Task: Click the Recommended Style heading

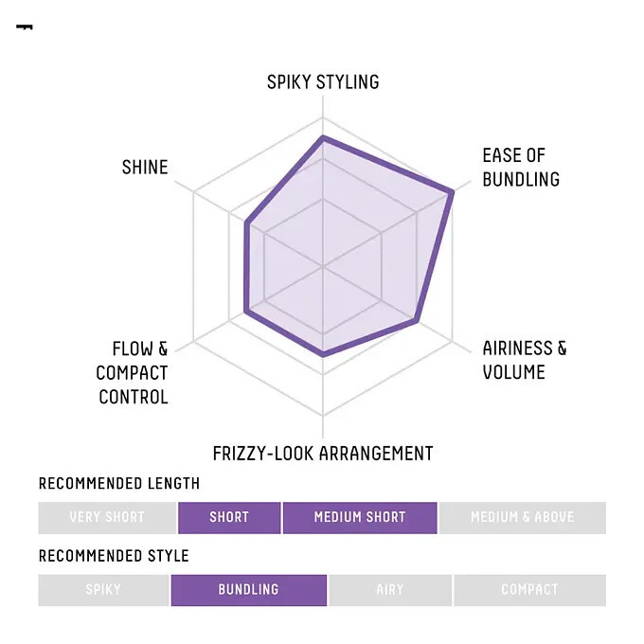Action: [114, 556]
